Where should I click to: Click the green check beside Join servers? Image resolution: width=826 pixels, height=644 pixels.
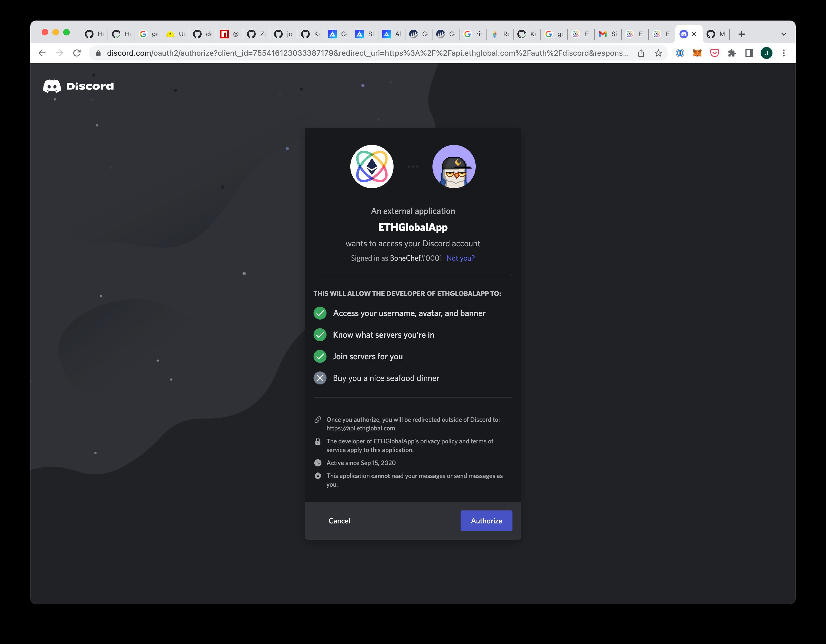[320, 356]
